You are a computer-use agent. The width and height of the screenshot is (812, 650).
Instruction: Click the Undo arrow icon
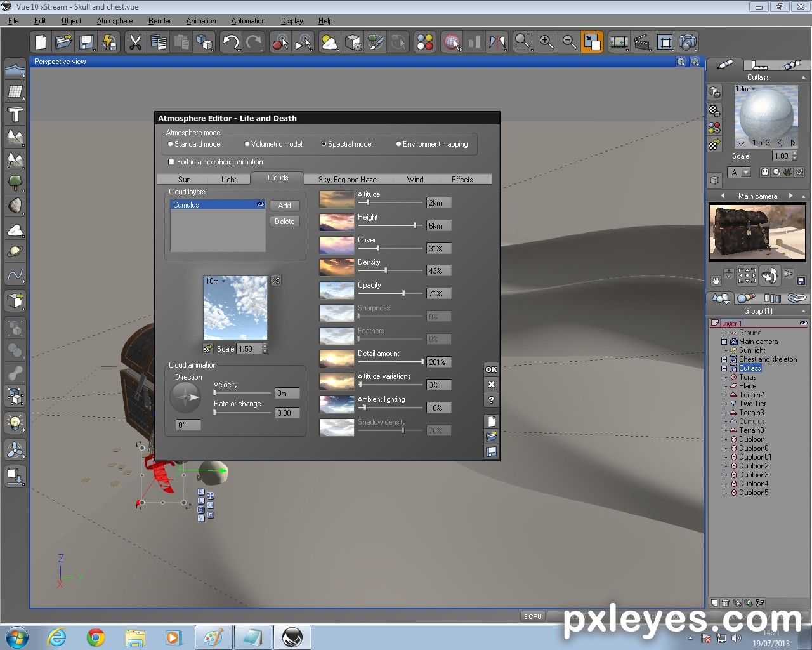click(230, 43)
